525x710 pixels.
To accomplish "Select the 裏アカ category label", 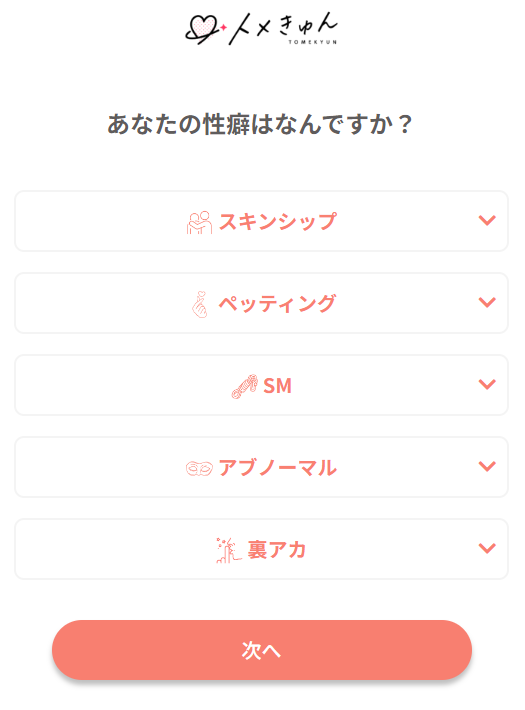I will (x=277, y=550).
